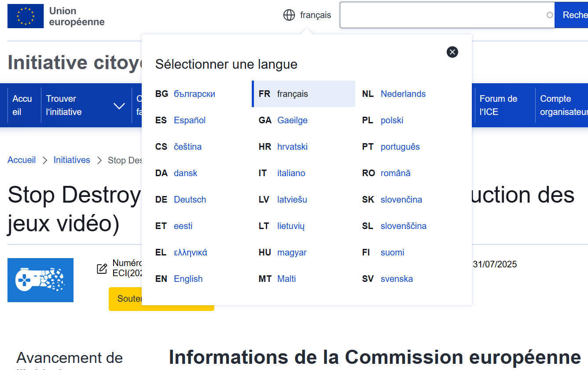Open the Accueil navigation menu item
The image size is (588, 370).
point(22,105)
